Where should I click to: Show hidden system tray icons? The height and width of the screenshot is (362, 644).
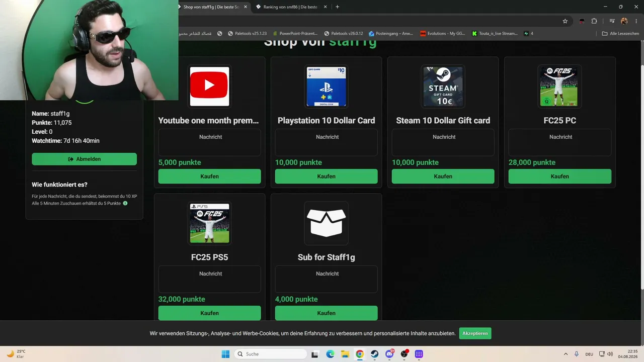pos(566,354)
